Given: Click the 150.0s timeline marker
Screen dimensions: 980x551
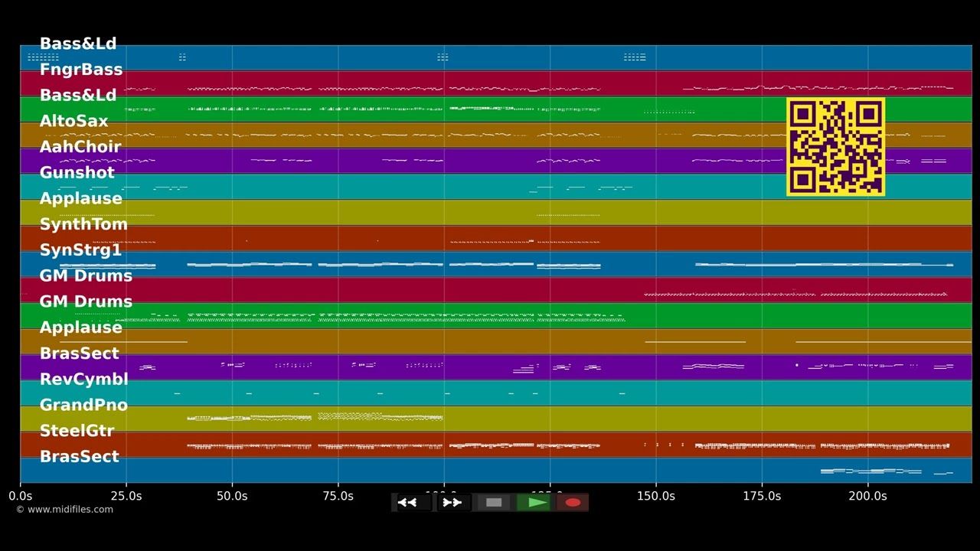Looking at the screenshot, I should tap(656, 496).
